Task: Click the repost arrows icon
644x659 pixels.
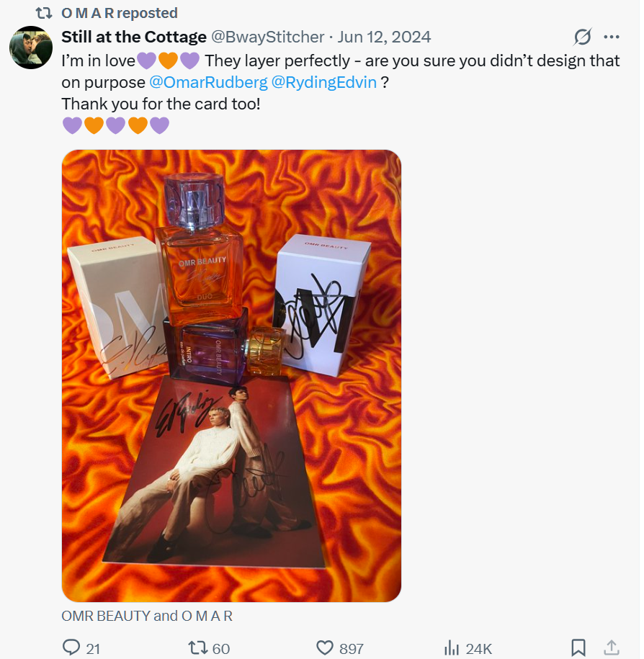Action: (x=197, y=647)
